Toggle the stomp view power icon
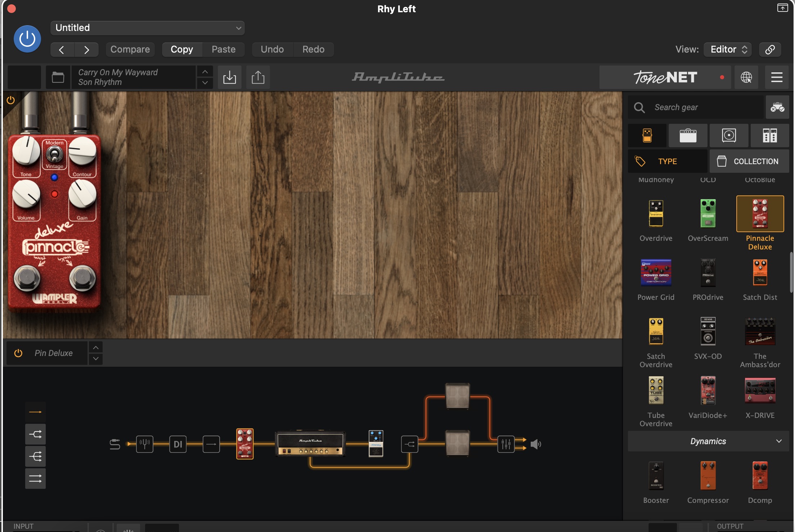This screenshot has height=532, width=795. tap(11, 100)
